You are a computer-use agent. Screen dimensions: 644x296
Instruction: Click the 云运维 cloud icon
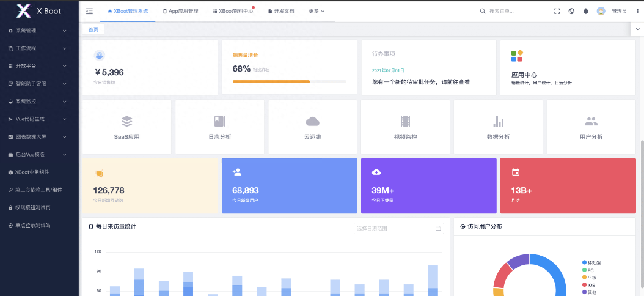point(313,121)
